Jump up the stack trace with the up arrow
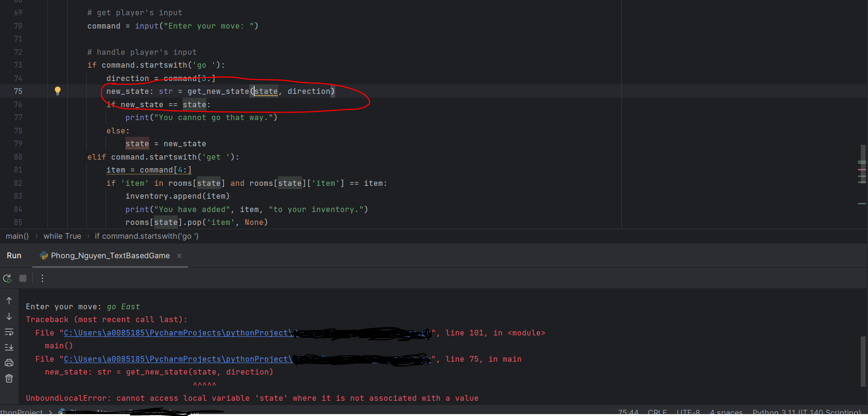 [x=9, y=301]
